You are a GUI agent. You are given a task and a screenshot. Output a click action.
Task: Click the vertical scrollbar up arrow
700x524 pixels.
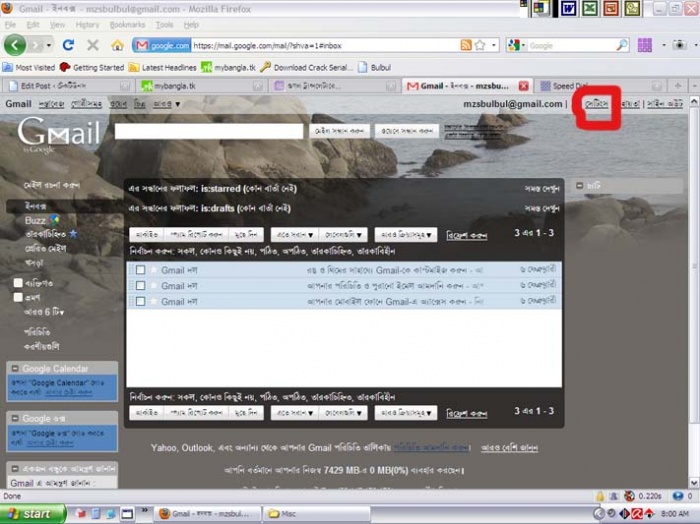click(x=694, y=102)
